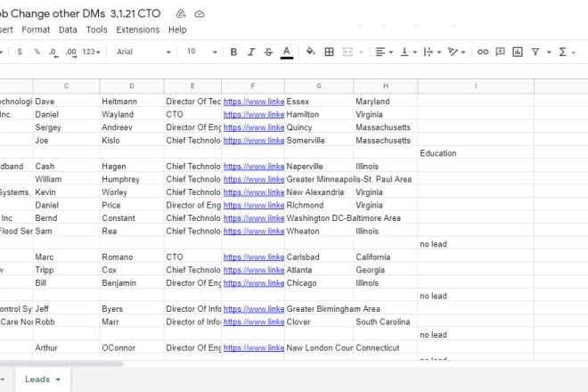Select column E header

192,86
